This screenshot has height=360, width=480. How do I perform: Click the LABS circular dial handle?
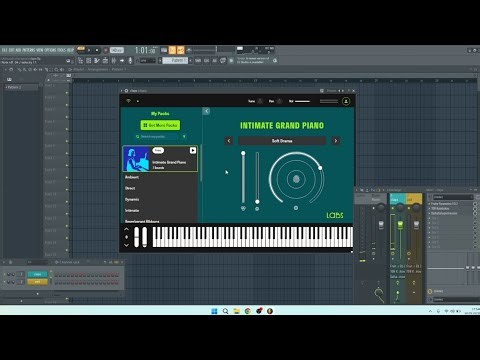point(320,168)
